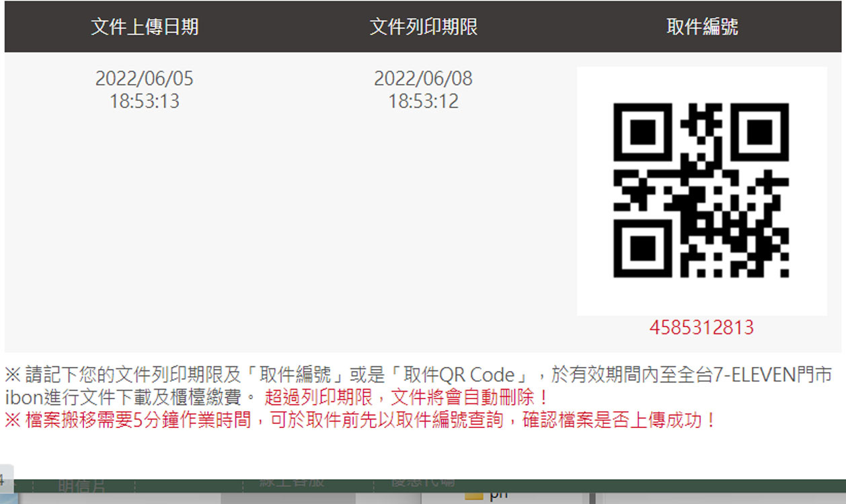
Task: Click the red warning 超過列印期限，文件將會自動刪除！
Action: (408, 397)
